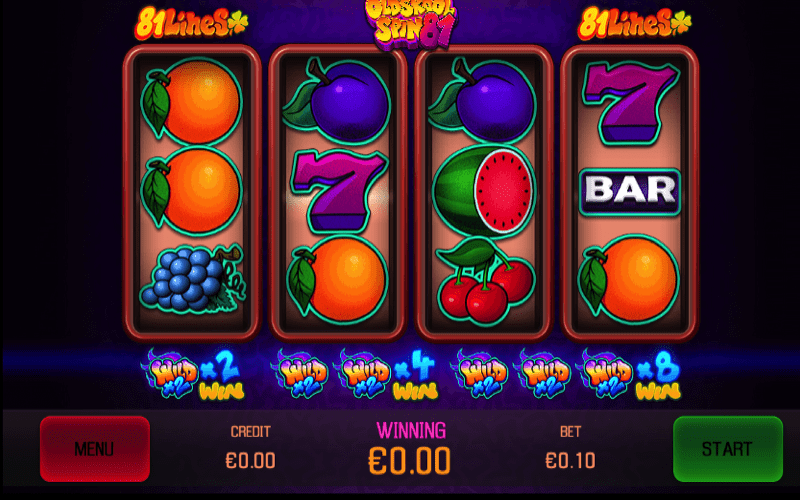Click the top orange on first reel
The image size is (800, 500).
point(191,102)
